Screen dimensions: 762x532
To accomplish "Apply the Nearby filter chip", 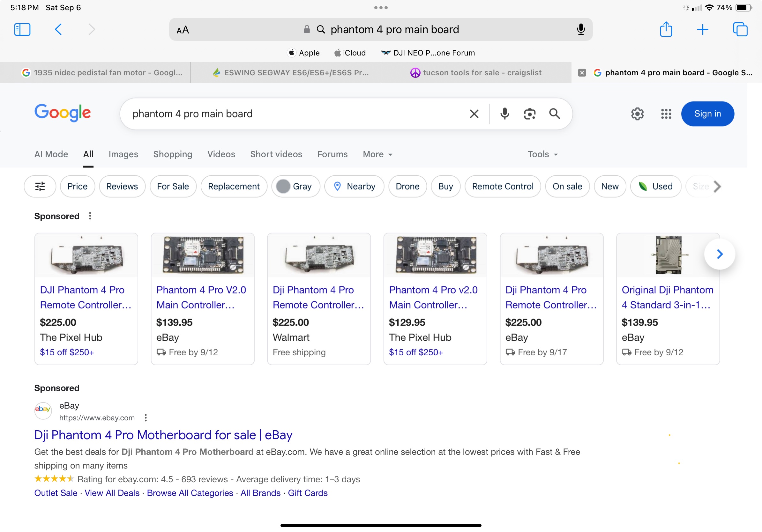I will (354, 186).
